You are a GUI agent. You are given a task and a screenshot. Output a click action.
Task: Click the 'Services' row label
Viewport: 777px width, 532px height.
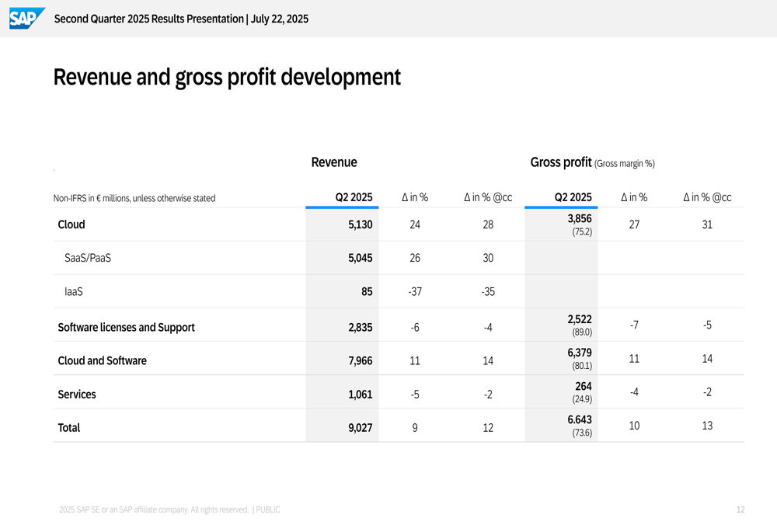pyautogui.click(x=77, y=395)
